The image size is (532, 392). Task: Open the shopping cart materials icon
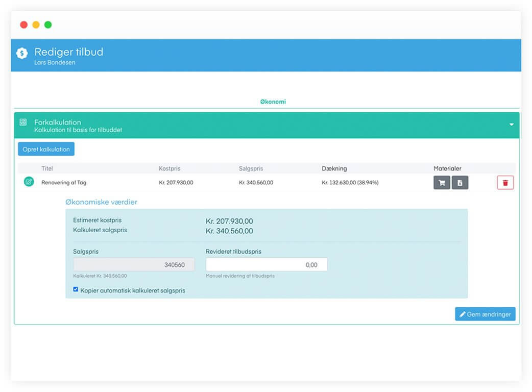coord(442,183)
